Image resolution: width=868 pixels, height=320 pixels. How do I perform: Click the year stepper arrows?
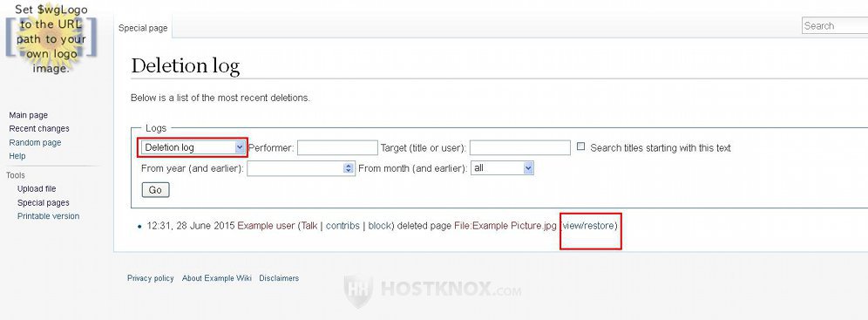(349, 168)
